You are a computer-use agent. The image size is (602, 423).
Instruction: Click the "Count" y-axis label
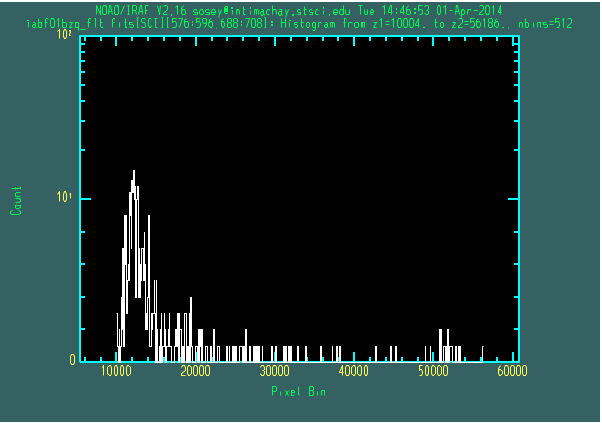click(x=16, y=200)
